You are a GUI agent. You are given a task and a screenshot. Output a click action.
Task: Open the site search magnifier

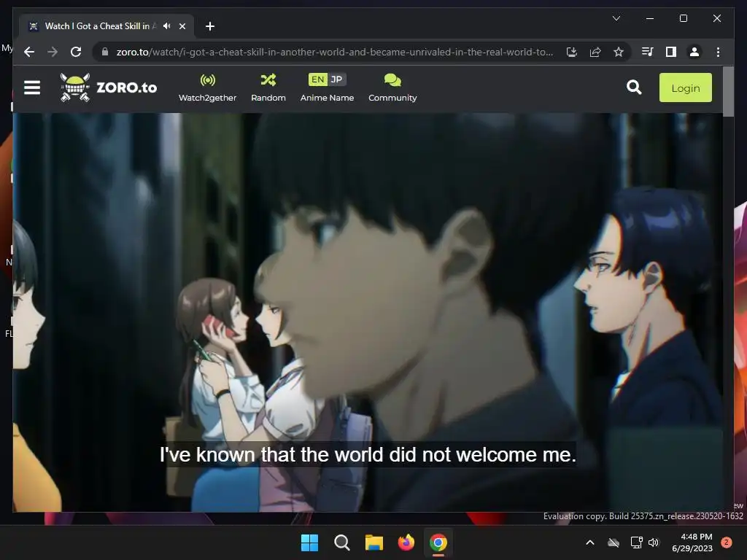pyautogui.click(x=634, y=87)
